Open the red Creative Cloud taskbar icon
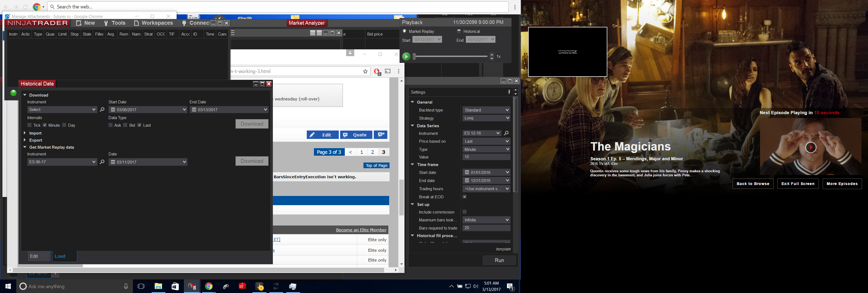868x293 pixels. [242, 286]
